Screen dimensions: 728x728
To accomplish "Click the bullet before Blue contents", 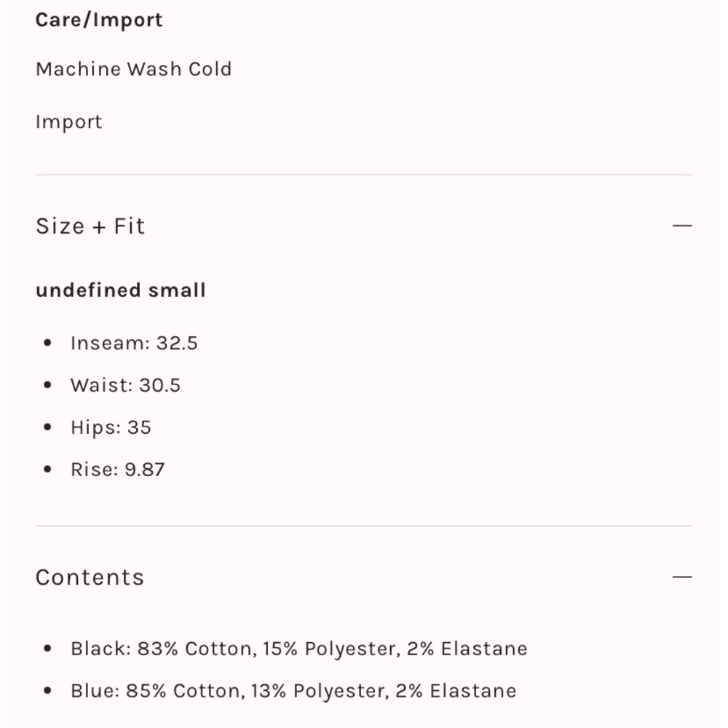I will click(x=47, y=691).
